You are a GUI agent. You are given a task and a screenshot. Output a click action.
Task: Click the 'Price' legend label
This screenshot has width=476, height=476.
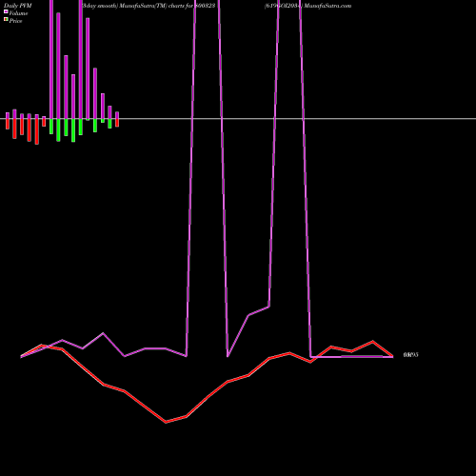15,21
